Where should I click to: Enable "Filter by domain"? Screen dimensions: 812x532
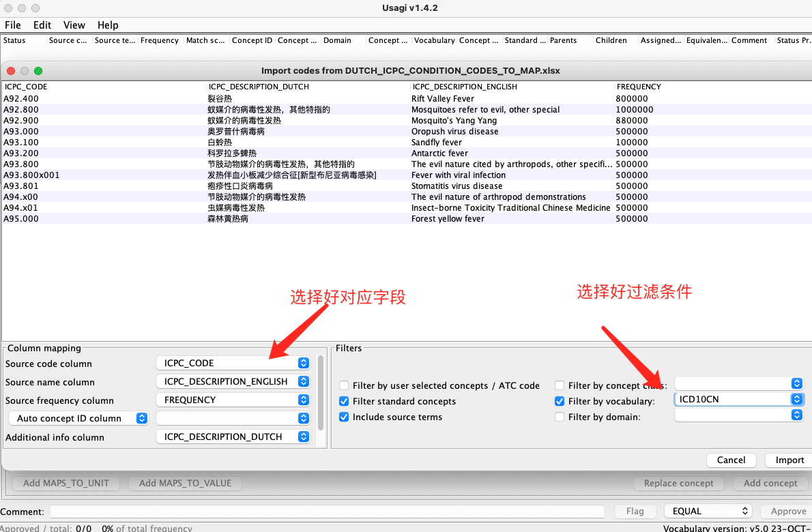click(560, 417)
